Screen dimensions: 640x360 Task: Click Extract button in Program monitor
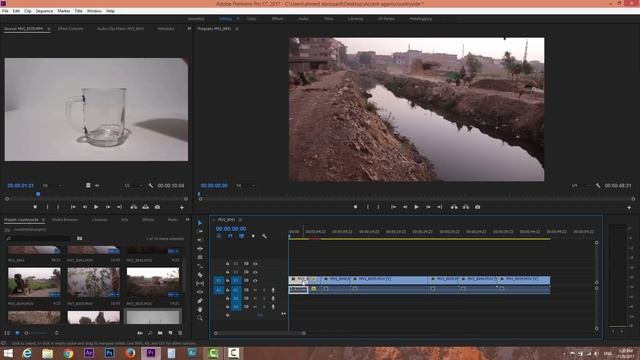pos(466,207)
